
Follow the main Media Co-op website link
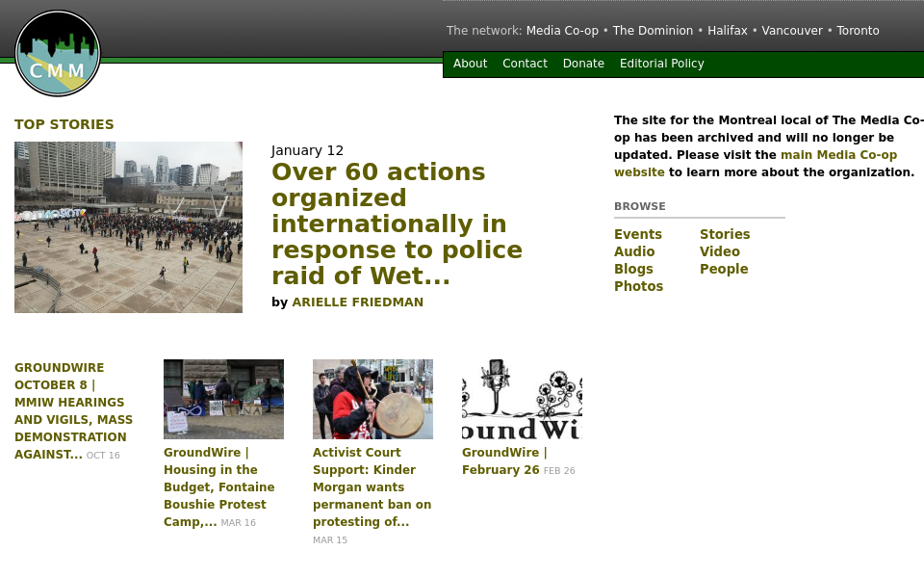[x=838, y=155]
